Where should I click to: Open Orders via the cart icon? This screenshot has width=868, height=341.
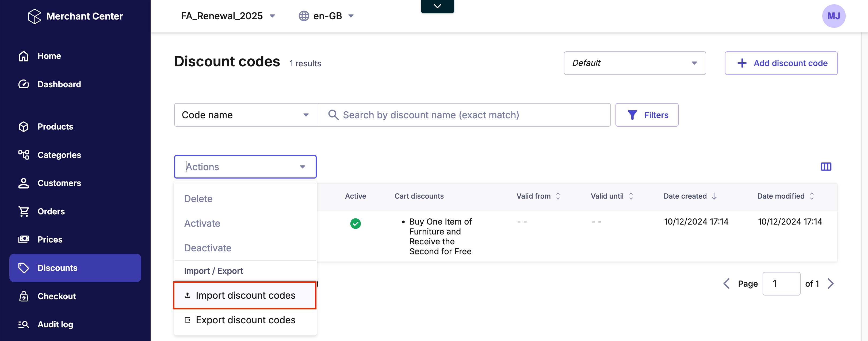tap(24, 211)
